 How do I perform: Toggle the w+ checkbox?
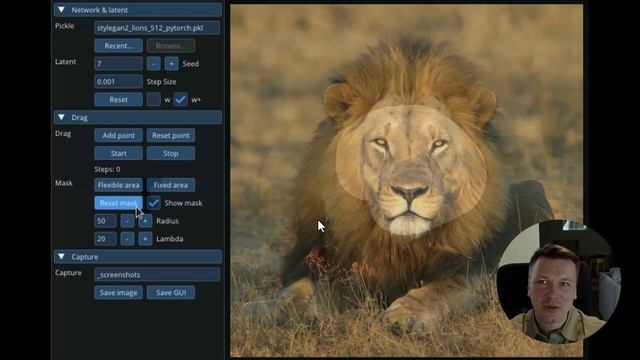point(180,100)
